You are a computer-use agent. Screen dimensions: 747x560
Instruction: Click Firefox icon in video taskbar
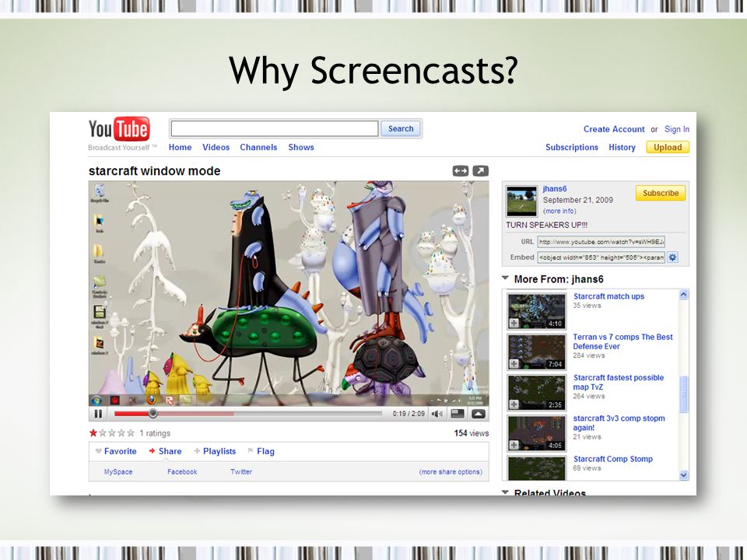pos(151,400)
